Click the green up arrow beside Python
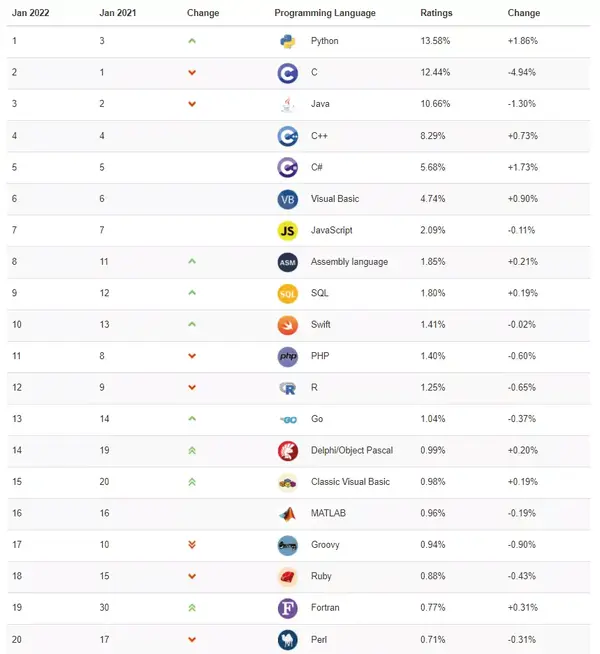The height and width of the screenshot is (654, 600). click(192, 41)
